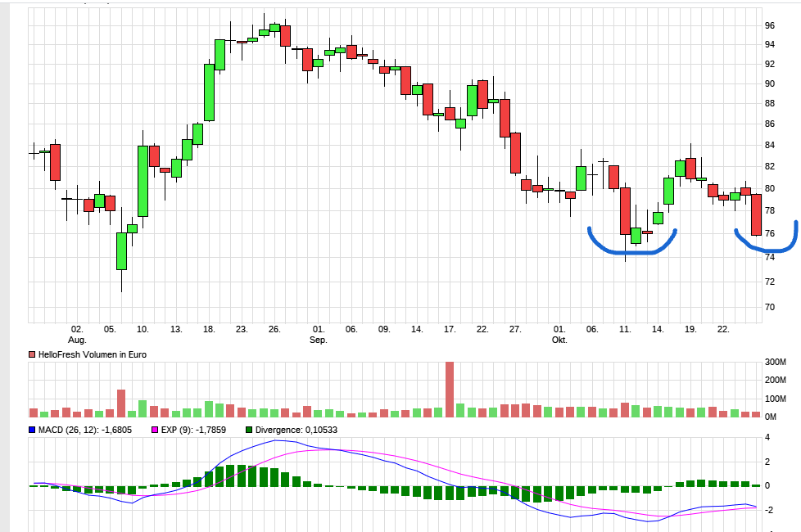This screenshot has width=801, height=532.
Task: Click the '18.' date label
Action: pos(208,329)
